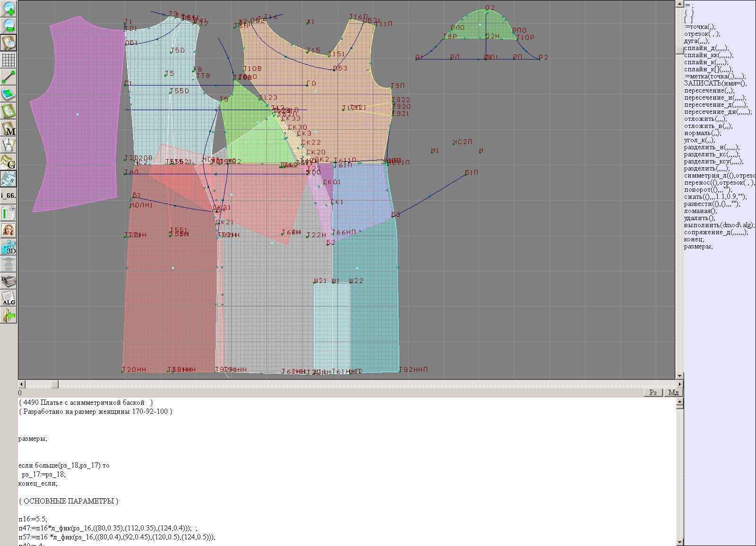Click the code line 'п16:=5.5;'
This screenshot has height=546, width=756.
click(33, 519)
